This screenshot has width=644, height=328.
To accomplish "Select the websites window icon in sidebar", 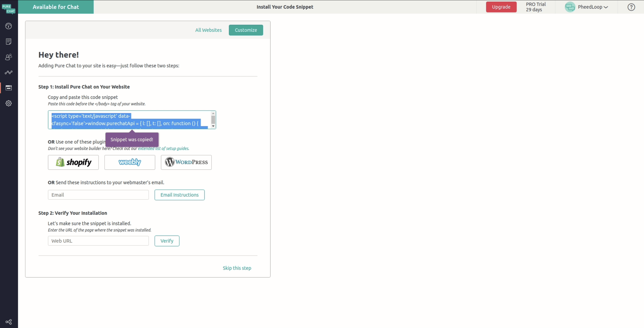I will 9,88.
